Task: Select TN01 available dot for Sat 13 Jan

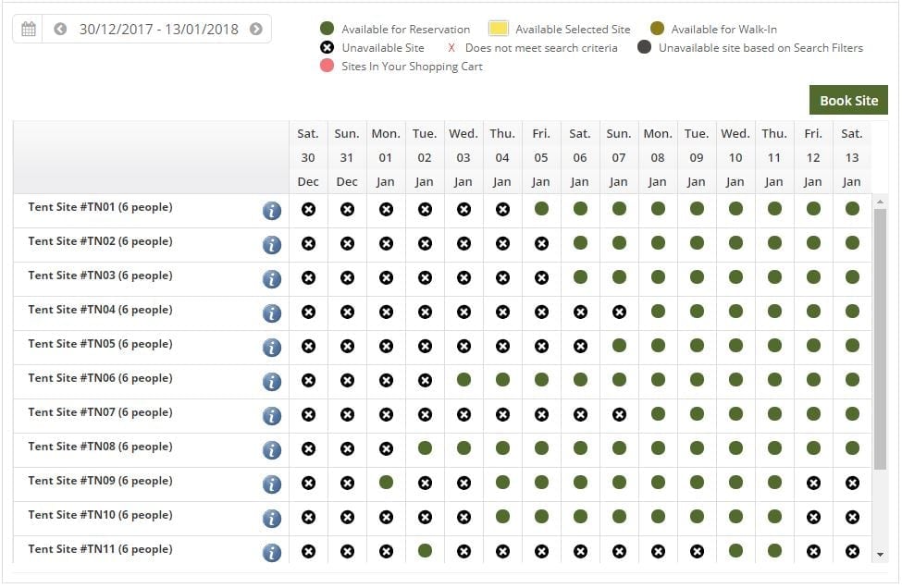Action: 853,209
